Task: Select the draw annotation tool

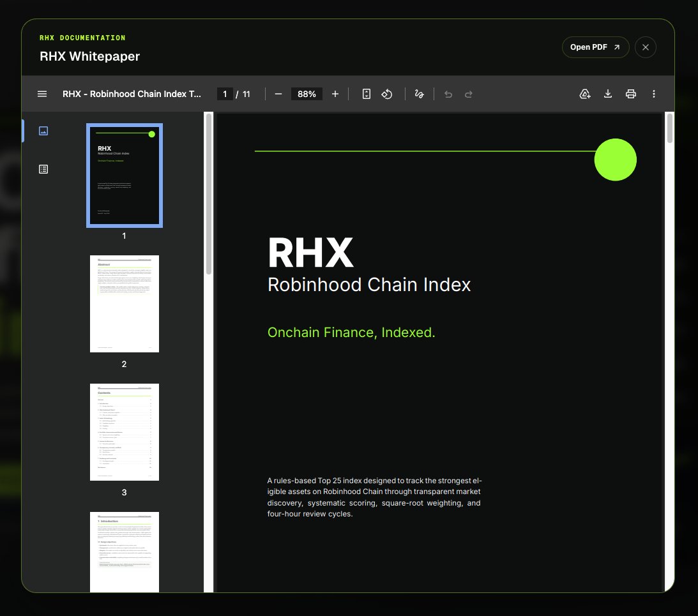Action: pyautogui.click(x=419, y=94)
